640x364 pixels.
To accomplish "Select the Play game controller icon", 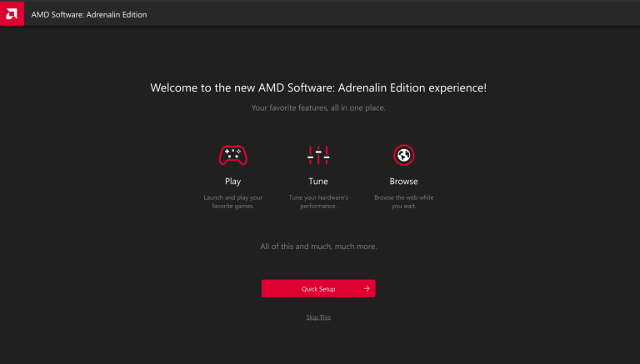I will 232,155.
